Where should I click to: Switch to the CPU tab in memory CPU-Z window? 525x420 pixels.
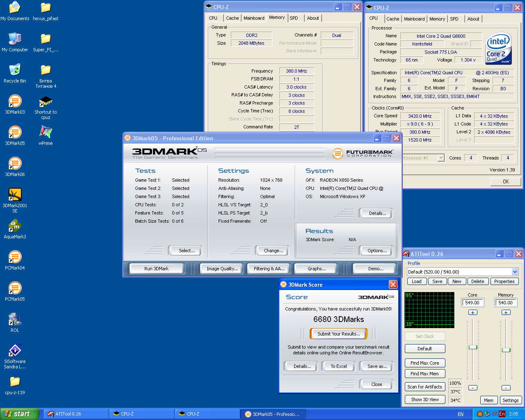[x=213, y=18]
